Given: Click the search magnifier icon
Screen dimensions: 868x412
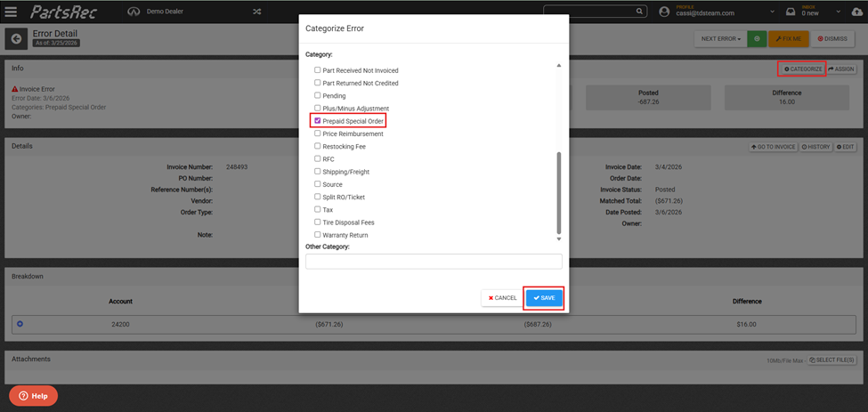Looking at the screenshot, I should pos(639,11).
